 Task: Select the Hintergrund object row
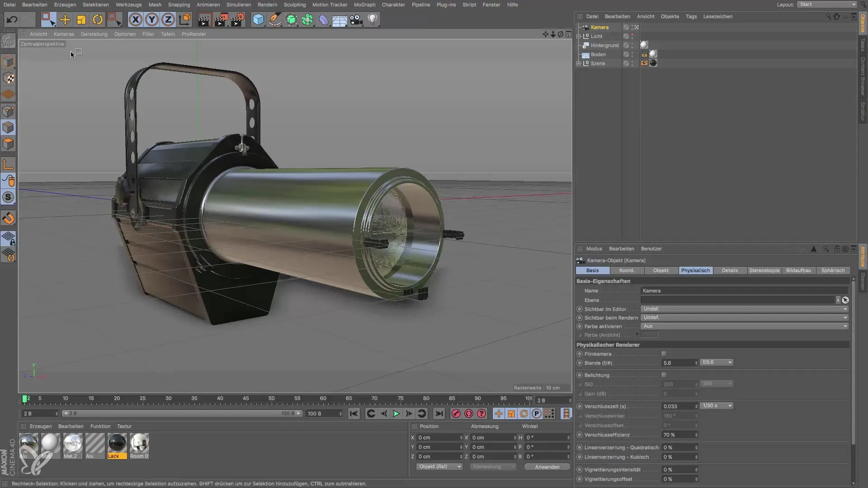pyautogui.click(x=604, y=45)
